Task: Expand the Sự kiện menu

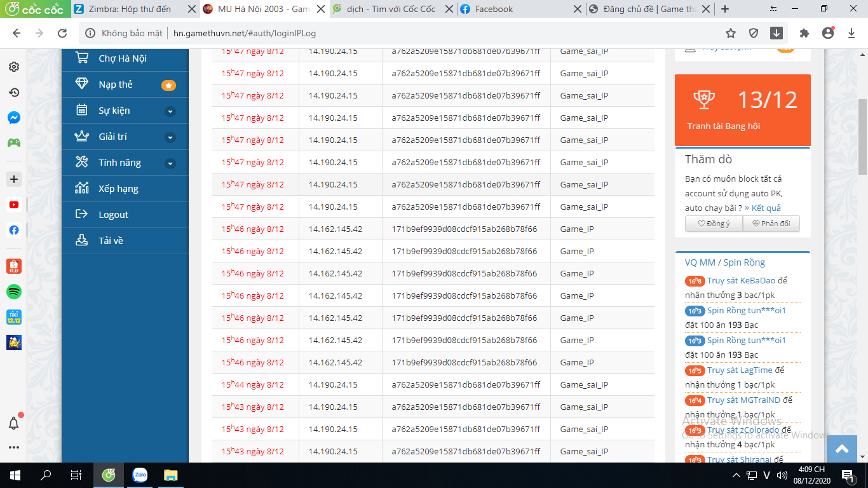Action: tap(170, 111)
